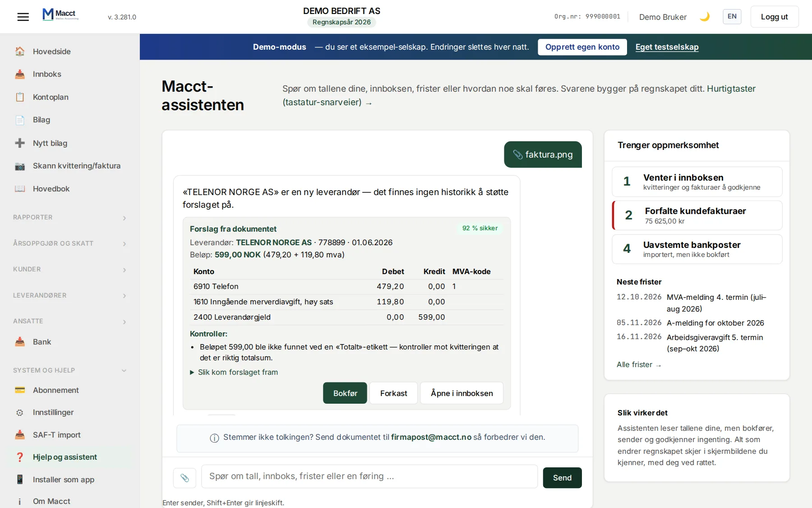Toggle dark mode moon icon
The width and height of the screenshot is (812, 508).
(x=705, y=17)
